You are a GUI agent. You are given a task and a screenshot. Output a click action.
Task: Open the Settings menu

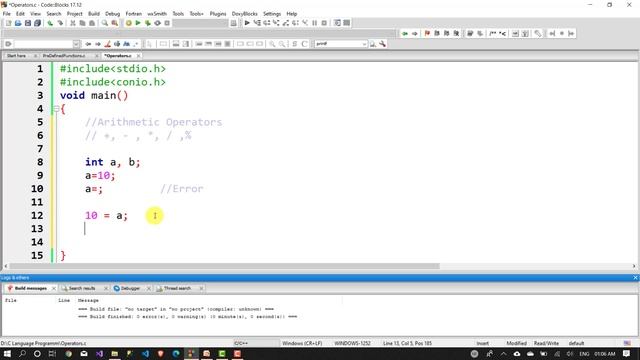click(272, 13)
